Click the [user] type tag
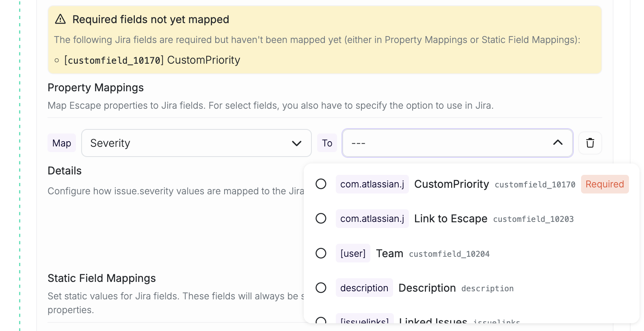 pos(353,254)
